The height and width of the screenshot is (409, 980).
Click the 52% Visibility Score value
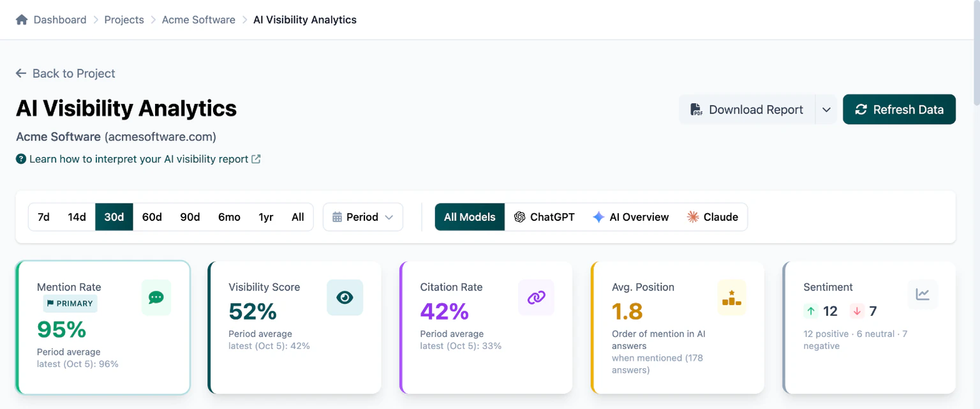[253, 311]
